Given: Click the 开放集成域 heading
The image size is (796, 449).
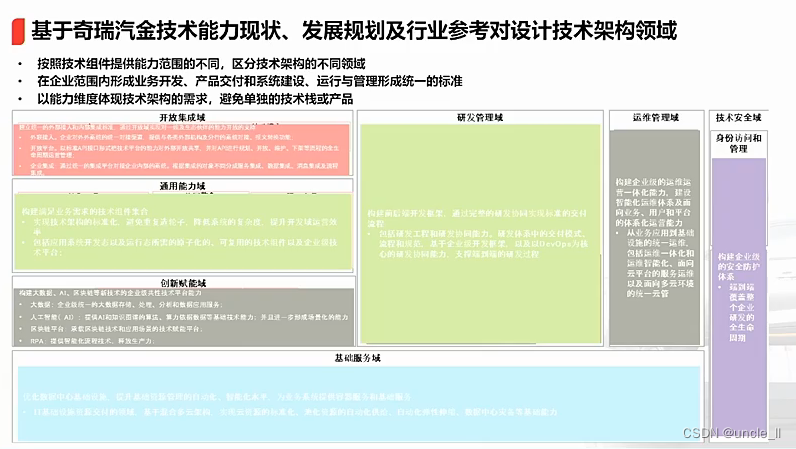Looking at the screenshot, I should (182, 117).
